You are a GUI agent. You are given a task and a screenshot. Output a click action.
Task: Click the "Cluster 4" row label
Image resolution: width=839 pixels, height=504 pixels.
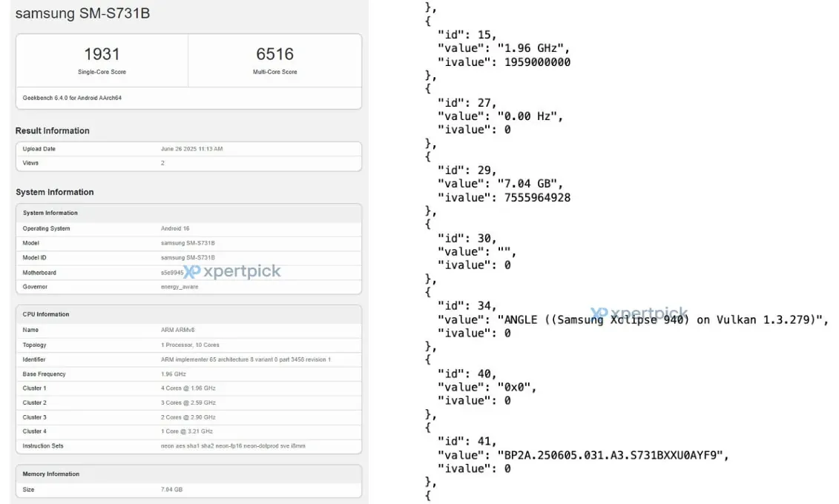pyautogui.click(x=34, y=431)
